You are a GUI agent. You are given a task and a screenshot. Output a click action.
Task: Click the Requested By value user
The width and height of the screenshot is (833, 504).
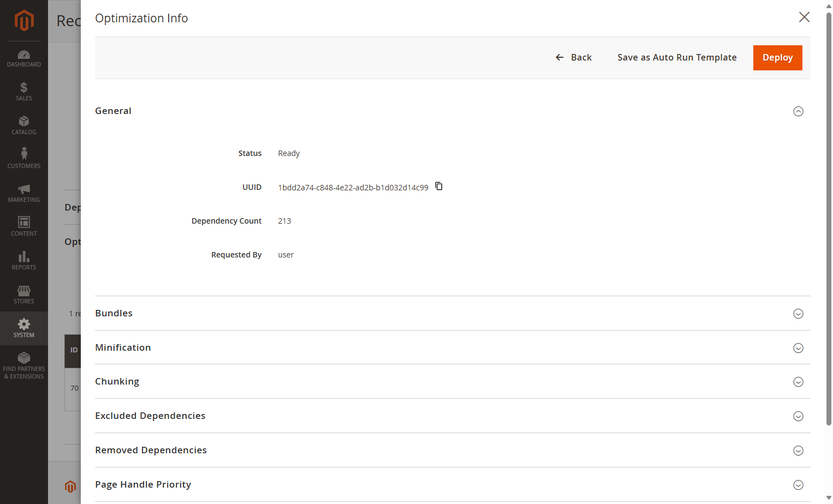286,255
